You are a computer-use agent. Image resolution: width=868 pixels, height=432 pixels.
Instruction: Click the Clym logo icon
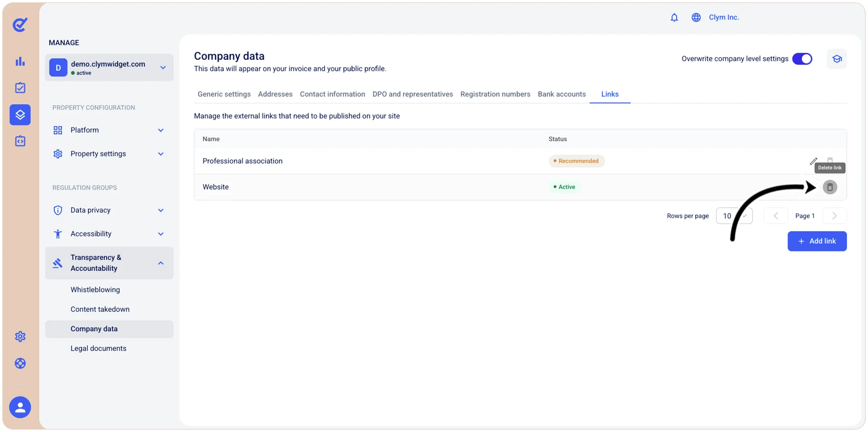click(x=20, y=24)
